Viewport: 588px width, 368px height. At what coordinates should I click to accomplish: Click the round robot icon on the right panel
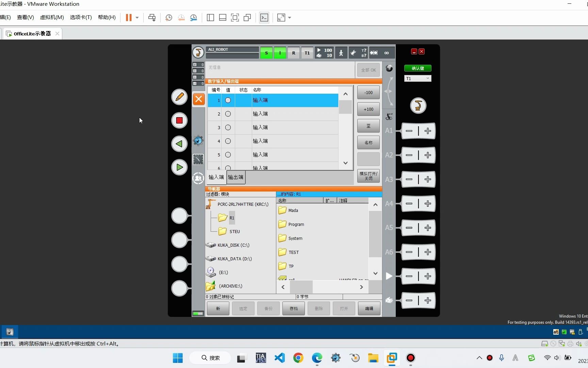(x=418, y=106)
